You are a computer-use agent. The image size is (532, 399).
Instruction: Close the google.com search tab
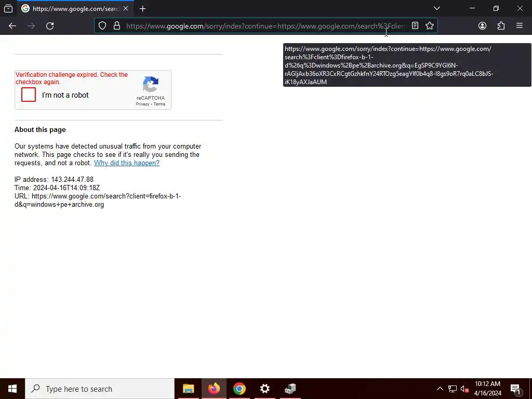[126, 8]
